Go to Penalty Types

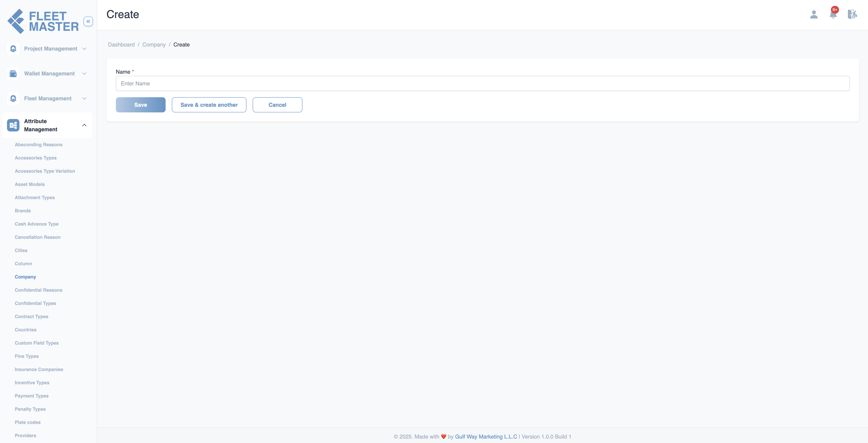30,409
